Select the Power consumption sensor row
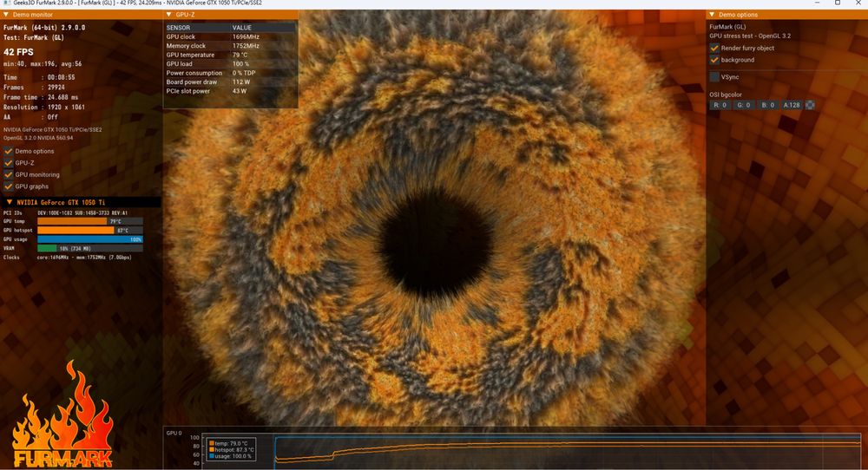 point(230,73)
